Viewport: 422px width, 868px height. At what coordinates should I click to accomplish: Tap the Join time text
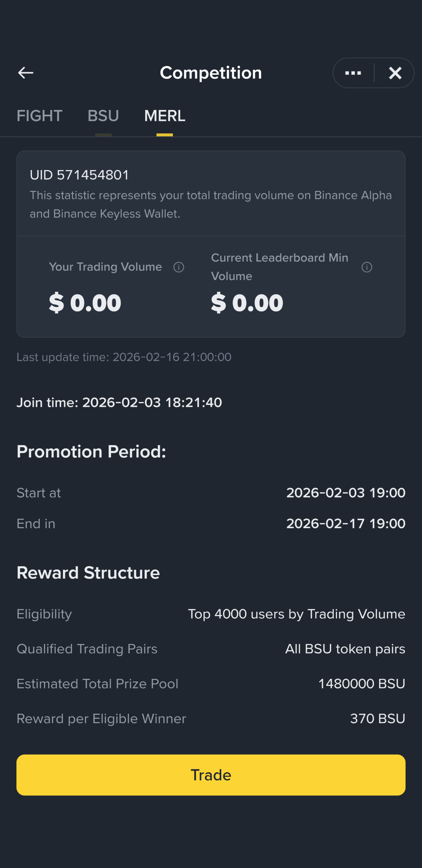point(119,402)
